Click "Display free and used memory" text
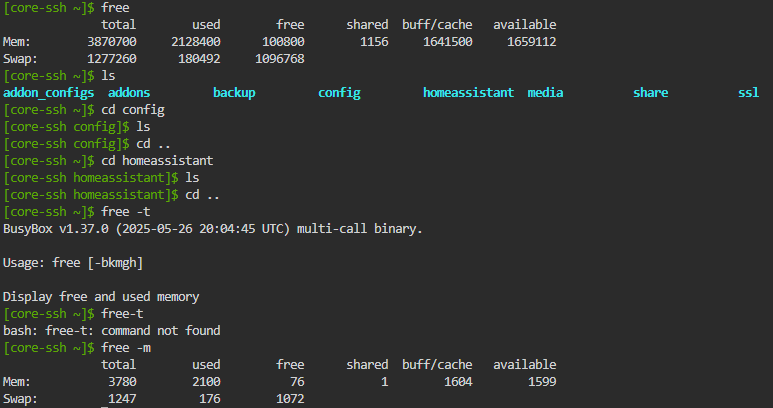Viewport: 773px width, 408px height. point(100,296)
